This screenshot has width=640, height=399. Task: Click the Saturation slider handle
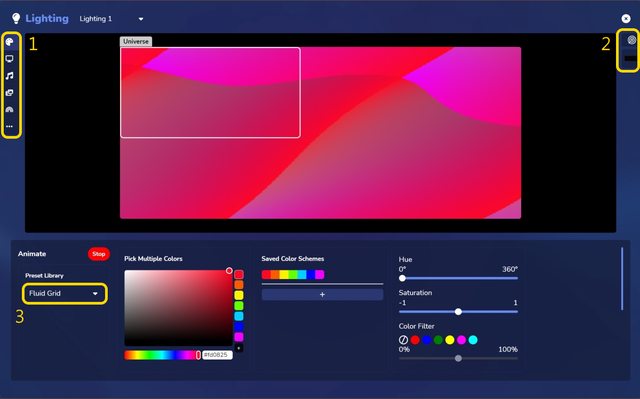point(458,312)
